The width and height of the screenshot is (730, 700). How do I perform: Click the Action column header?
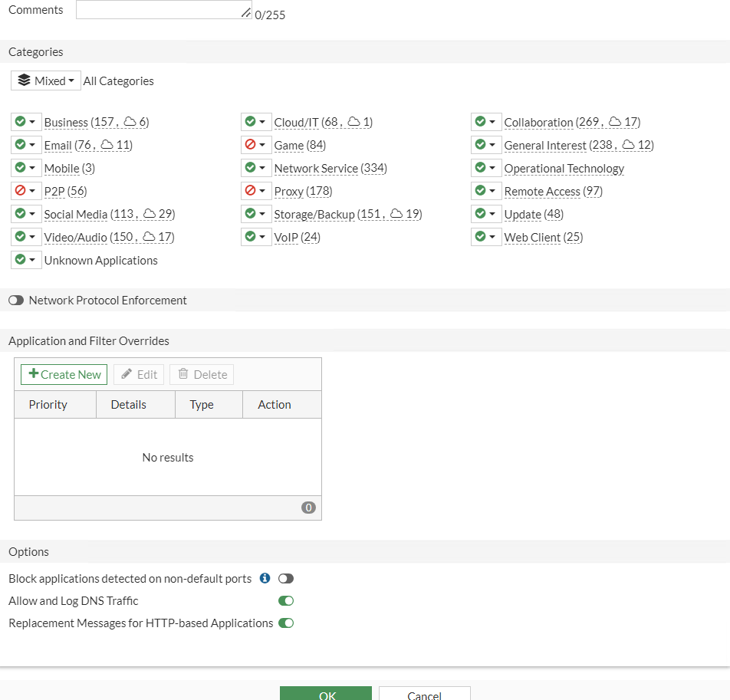pyautogui.click(x=275, y=405)
